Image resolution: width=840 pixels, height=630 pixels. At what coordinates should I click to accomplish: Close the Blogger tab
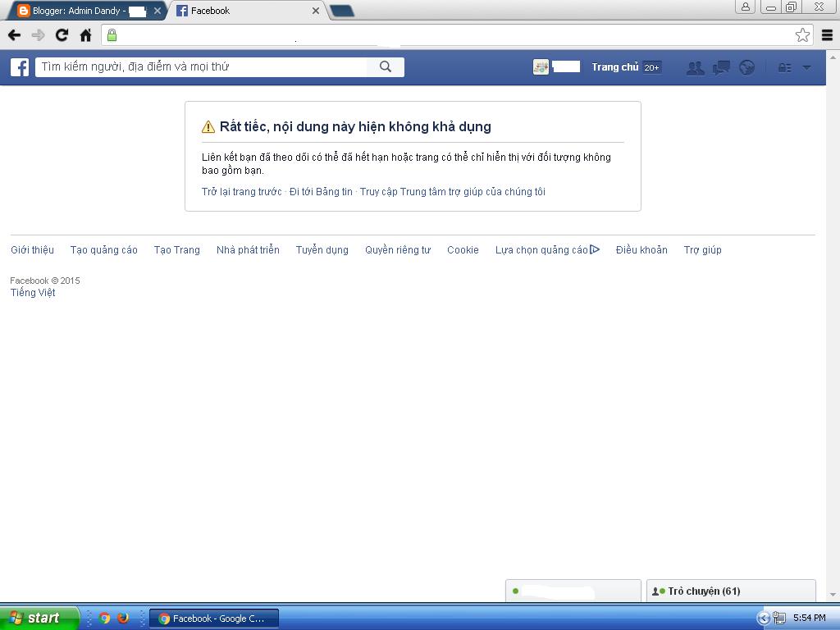(x=157, y=11)
